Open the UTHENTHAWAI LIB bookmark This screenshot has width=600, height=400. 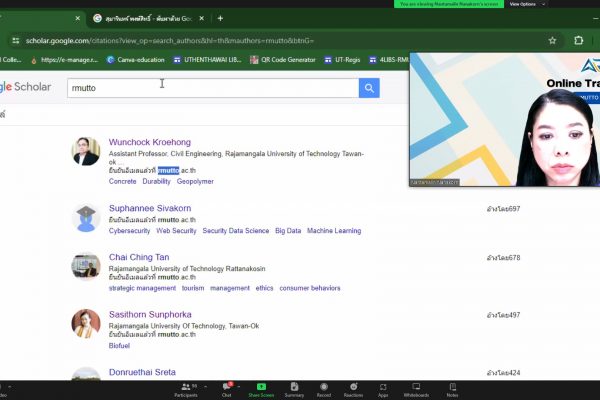coord(207,60)
